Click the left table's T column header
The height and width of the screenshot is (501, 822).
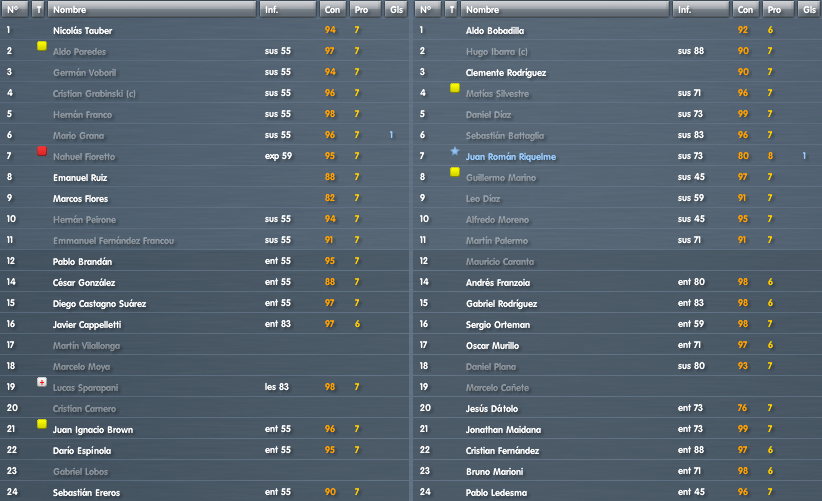[38, 9]
